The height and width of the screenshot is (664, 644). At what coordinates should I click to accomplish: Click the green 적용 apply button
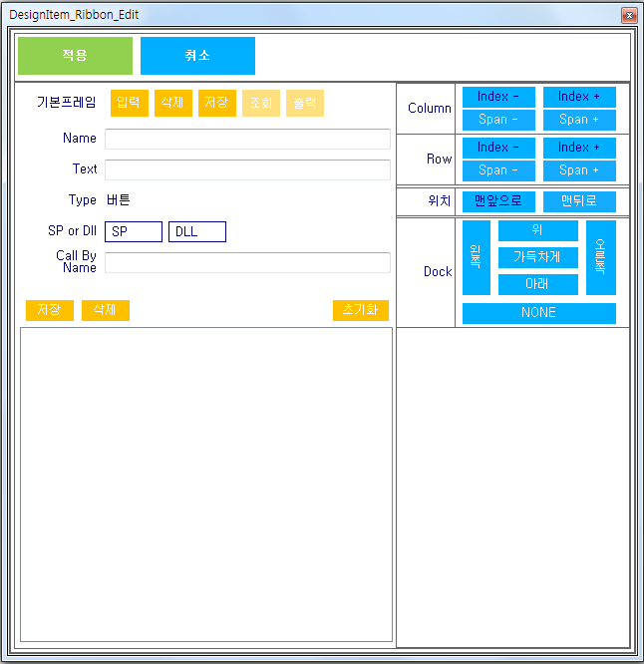coord(75,56)
